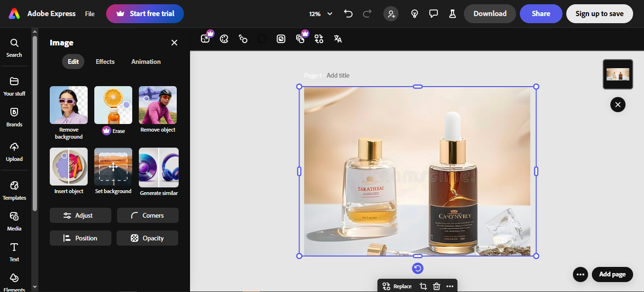
Task: Switch to the Effects tab
Action: [x=105, y=62]
